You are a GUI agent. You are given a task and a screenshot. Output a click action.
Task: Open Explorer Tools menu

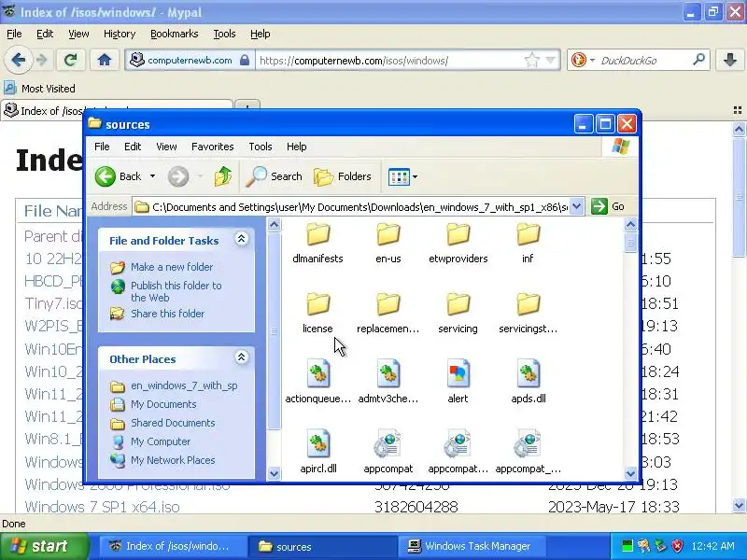(261, 147)
